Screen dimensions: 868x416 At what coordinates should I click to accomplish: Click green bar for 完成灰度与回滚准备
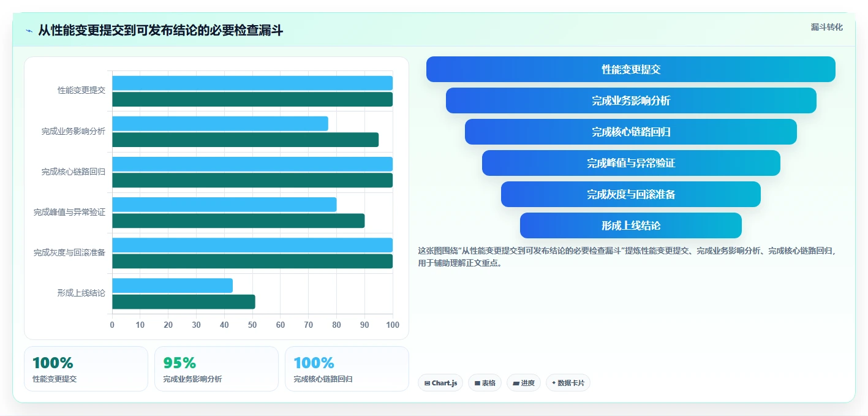252,261
